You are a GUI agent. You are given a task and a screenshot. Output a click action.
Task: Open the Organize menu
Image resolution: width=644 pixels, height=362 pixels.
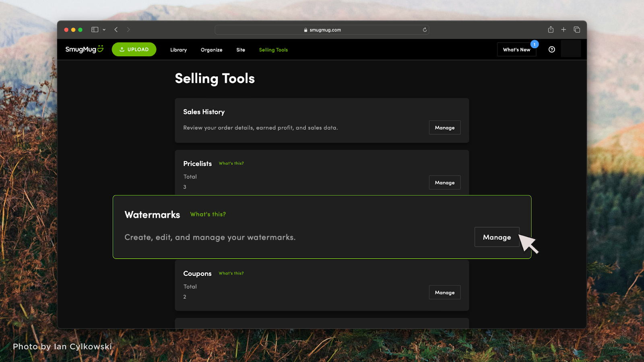211,50
